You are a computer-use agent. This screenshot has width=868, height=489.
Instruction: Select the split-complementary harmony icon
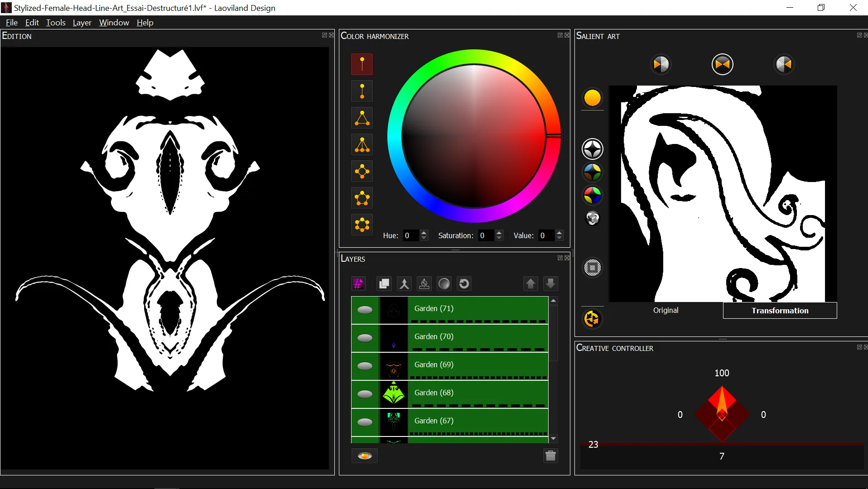(362, 144)
